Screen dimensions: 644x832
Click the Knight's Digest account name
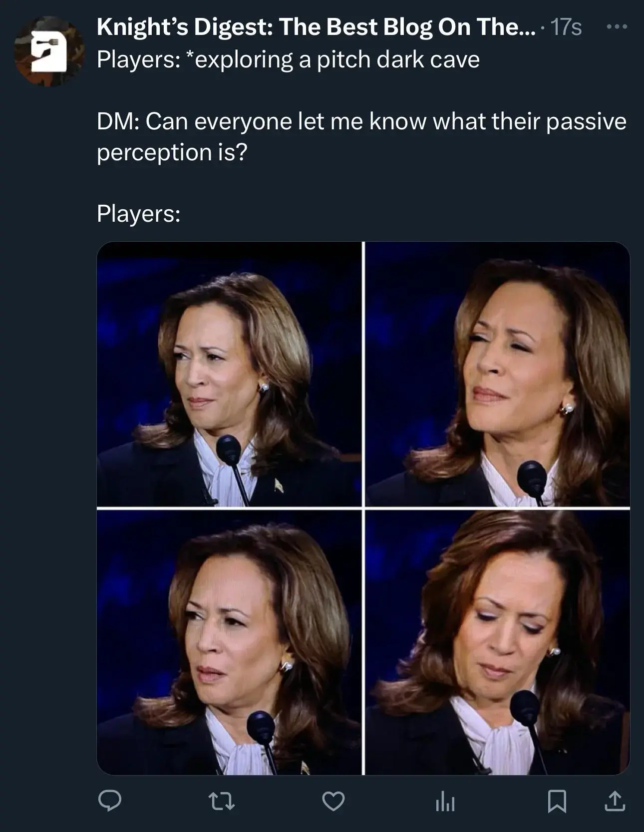316,26
